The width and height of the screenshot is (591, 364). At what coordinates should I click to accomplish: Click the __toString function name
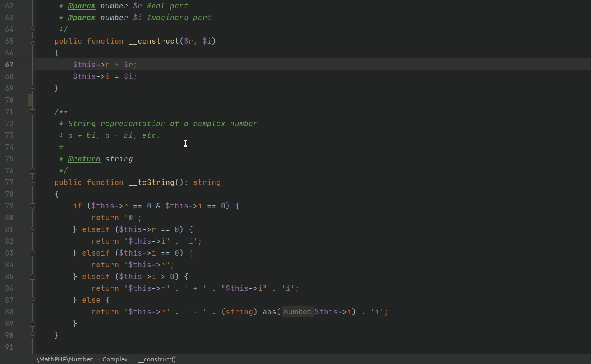[151, 182]
